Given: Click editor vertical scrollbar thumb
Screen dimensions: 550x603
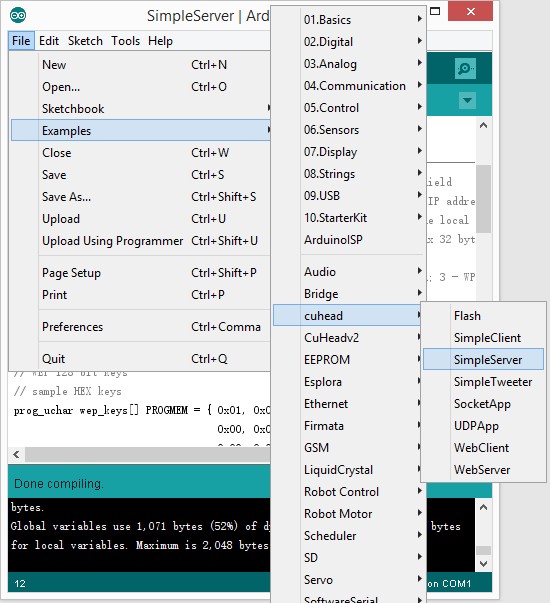Looking at the screenshot, I should pyautogui.click(x=483, y=199).
